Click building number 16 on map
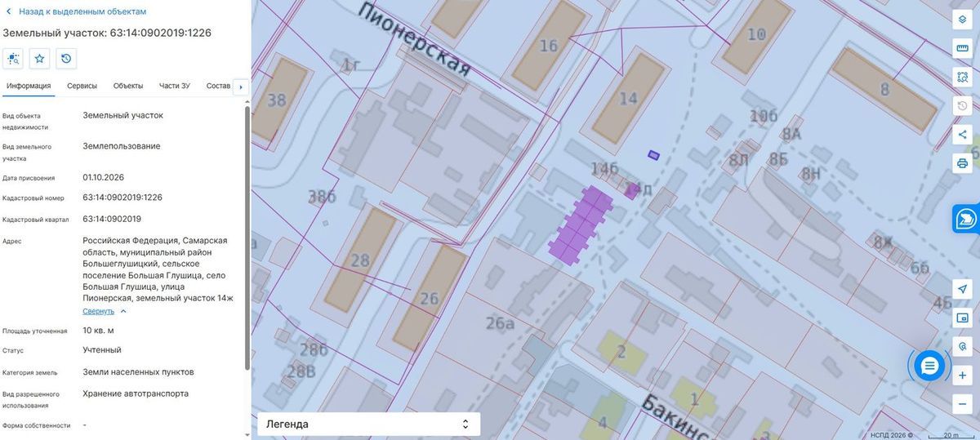Screen dimensions: 980x440 coord(548,45)
